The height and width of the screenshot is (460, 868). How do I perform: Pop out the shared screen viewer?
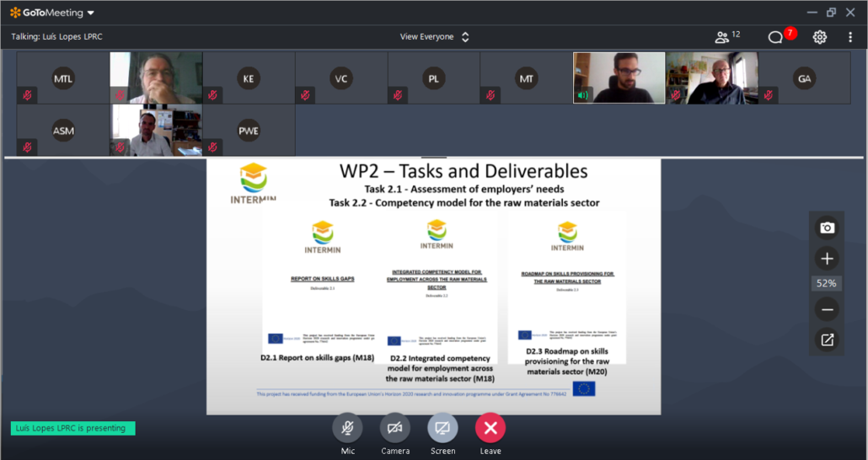(x=827, y=340)
